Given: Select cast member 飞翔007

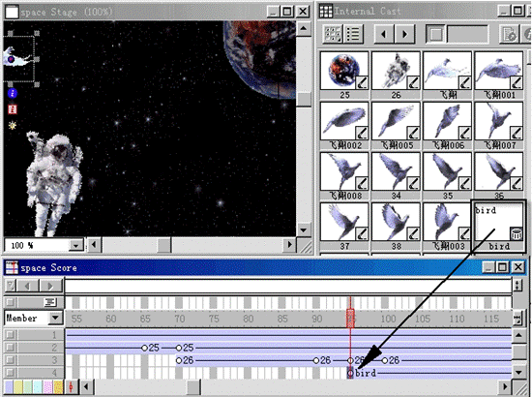Looking at the screenshot, I should pos(499,126).
